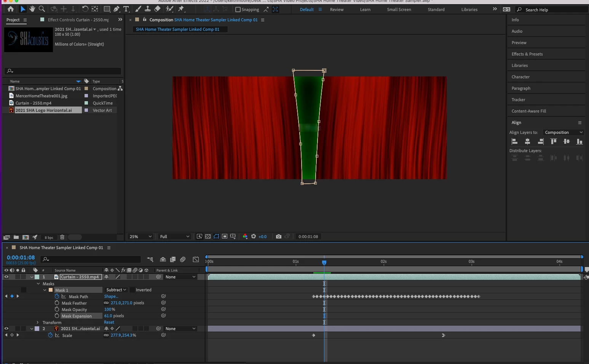Switch to the Review workspace
Viewport: 589px width, 364px height.
(337, 10)
